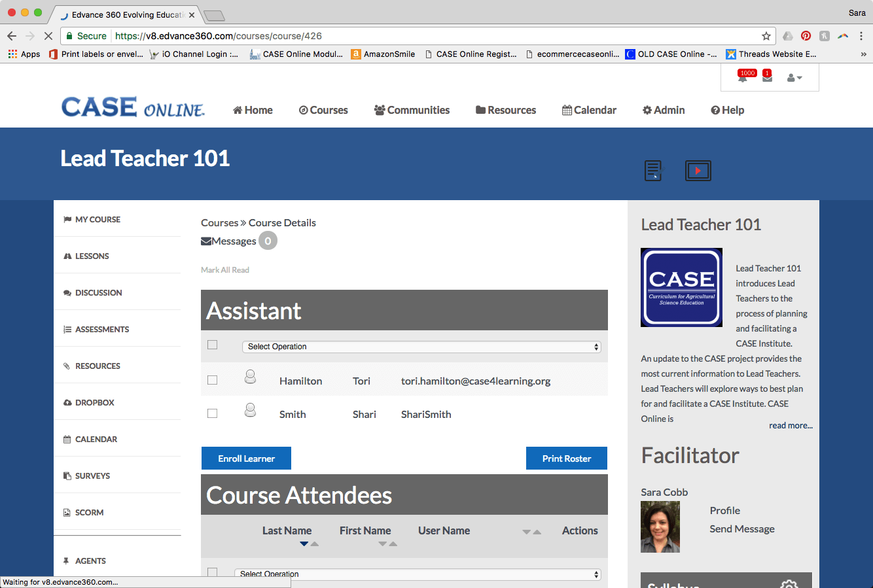Viewport: 873px width, 588px height.
Task: Check the box for Shari Smith
Action: [212, 413]
